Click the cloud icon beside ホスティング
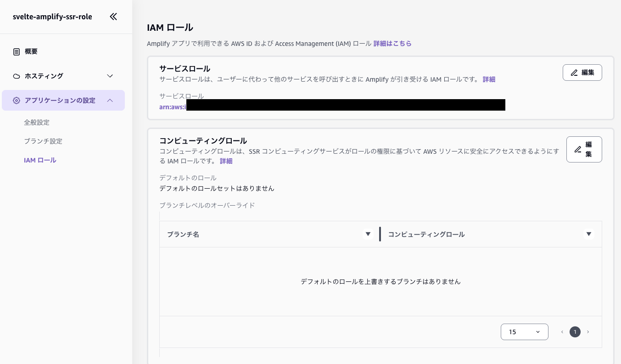Image resolution: width=621 pixels, height=364 pixels. tap(17, 76)
